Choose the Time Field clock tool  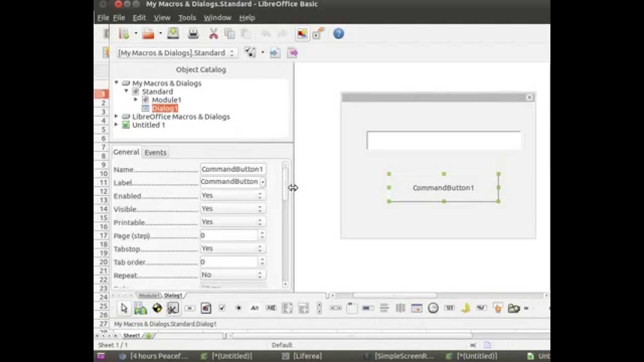tap(433, 308)
